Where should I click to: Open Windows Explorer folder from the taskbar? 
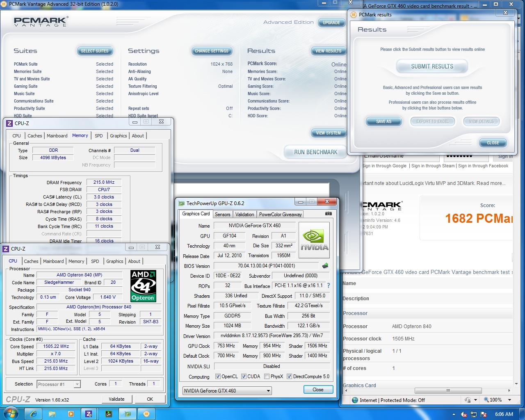pyautogui.click(x=52, y=414)
